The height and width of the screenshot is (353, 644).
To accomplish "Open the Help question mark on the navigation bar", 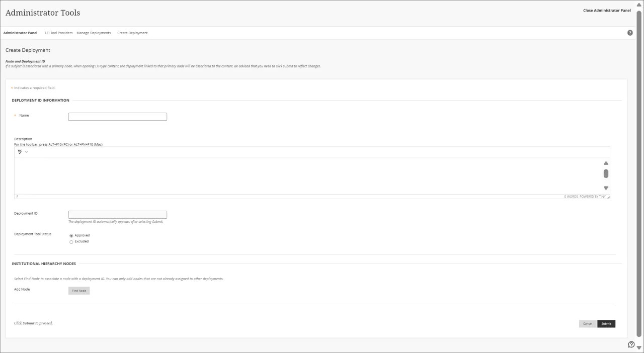I will (630, 33).
